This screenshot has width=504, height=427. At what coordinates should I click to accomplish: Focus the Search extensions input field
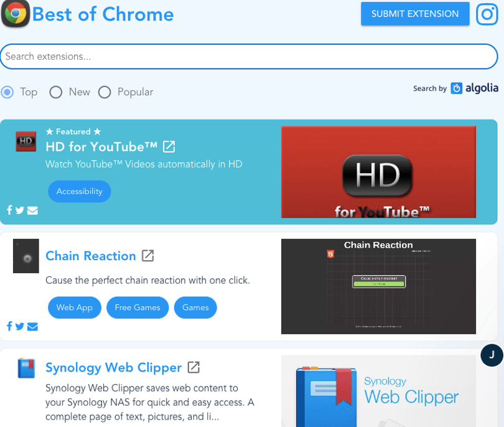click(249, 57)
